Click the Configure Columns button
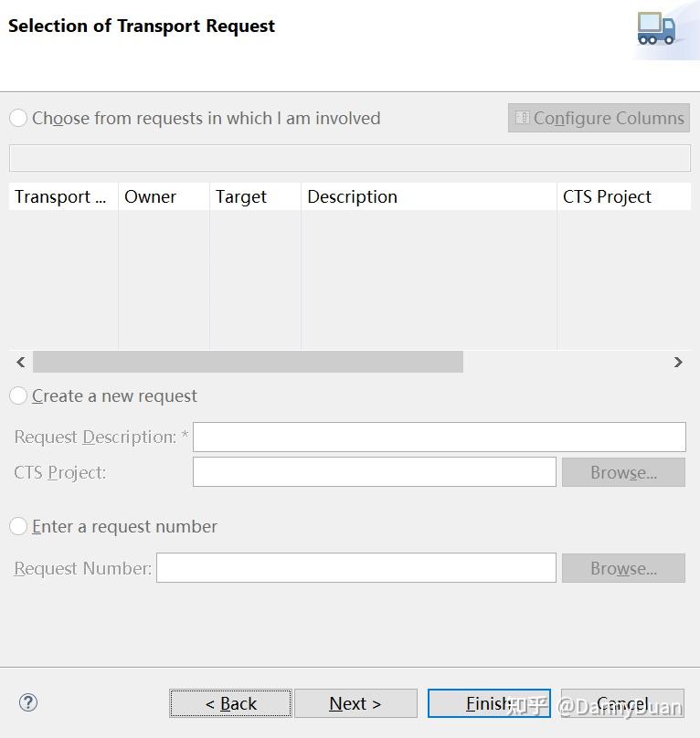Viewport: 700px width, 738px height. coord(599,118)
